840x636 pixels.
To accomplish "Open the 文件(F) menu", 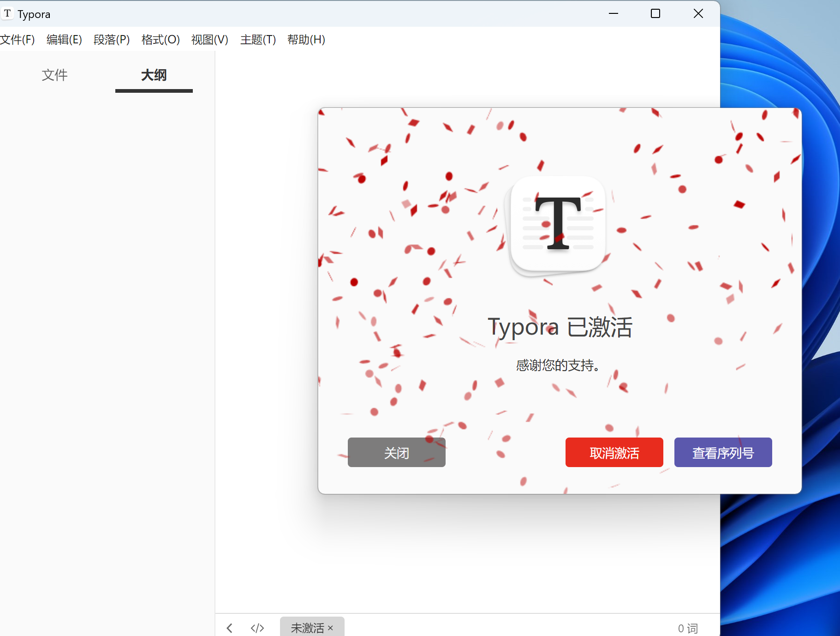I will click(18, 40).
